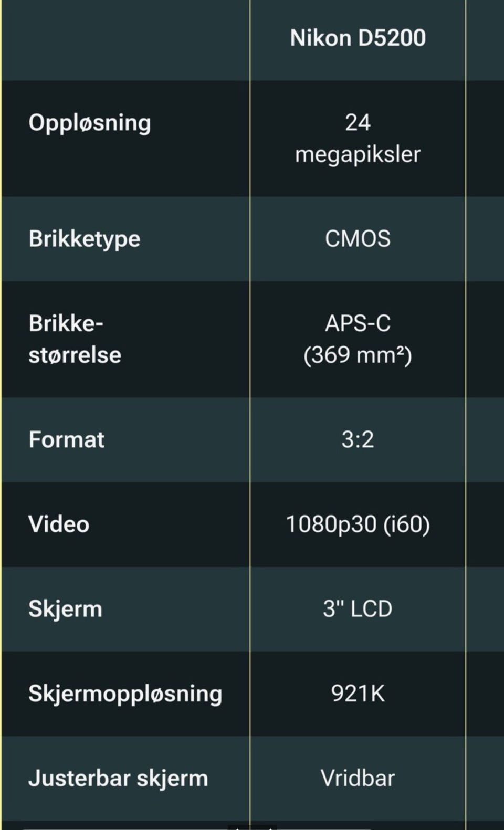Viewport: 504px width, 830px height.
Task: Click the empty top-left header cell
Action: click(x=125, y=40)
